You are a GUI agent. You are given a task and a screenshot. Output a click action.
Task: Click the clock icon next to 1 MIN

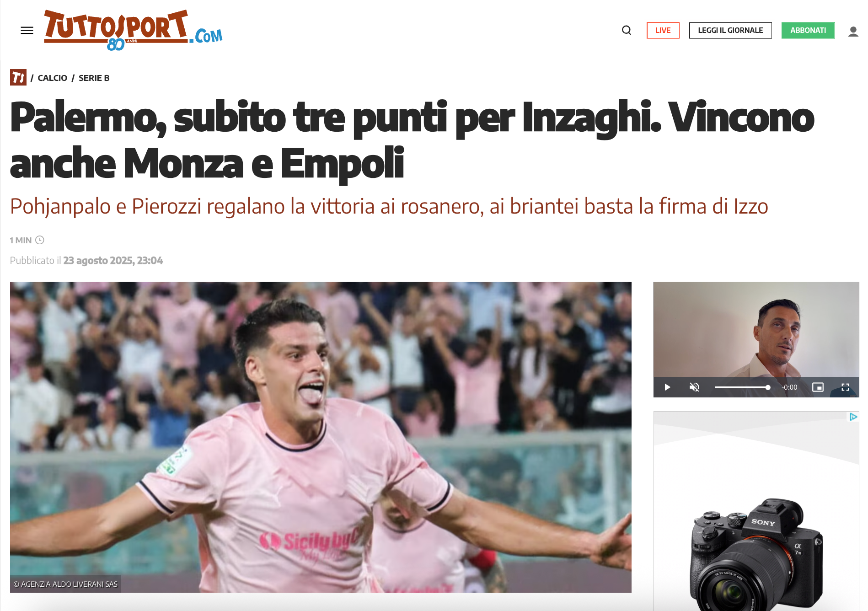40,240
